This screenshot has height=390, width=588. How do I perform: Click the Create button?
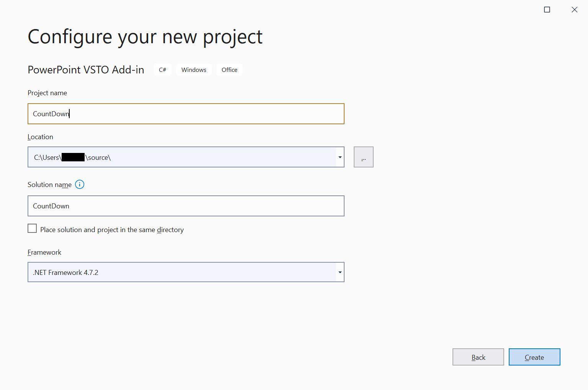pyautogui.click(x=534, y=357)
